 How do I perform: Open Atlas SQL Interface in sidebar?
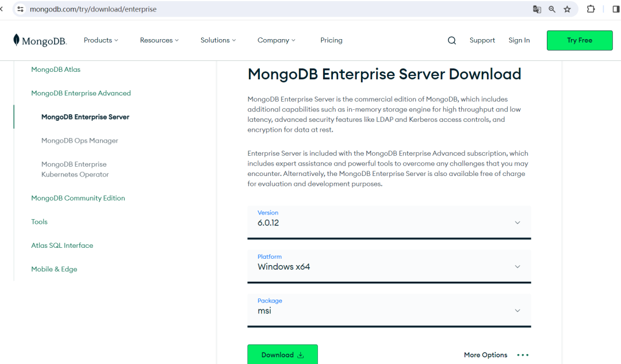pos(62,246)
